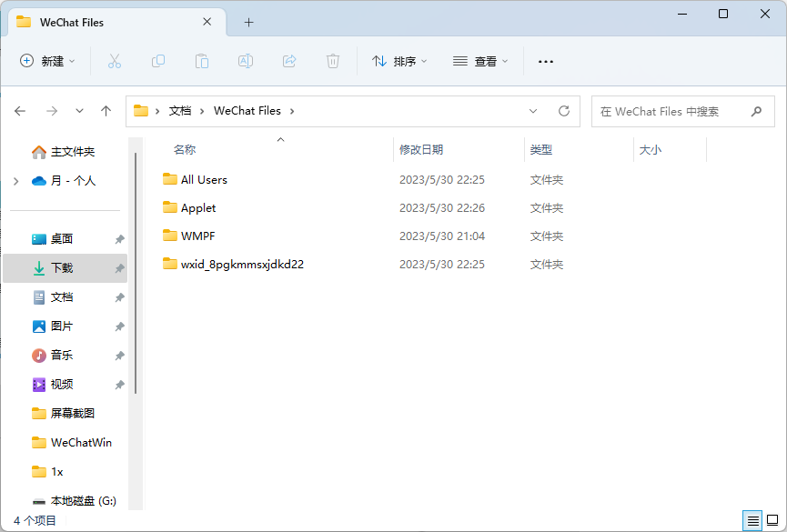Click the pin icon next to 图片
Viewport: 787px width, 532px height.
(119, 326)
